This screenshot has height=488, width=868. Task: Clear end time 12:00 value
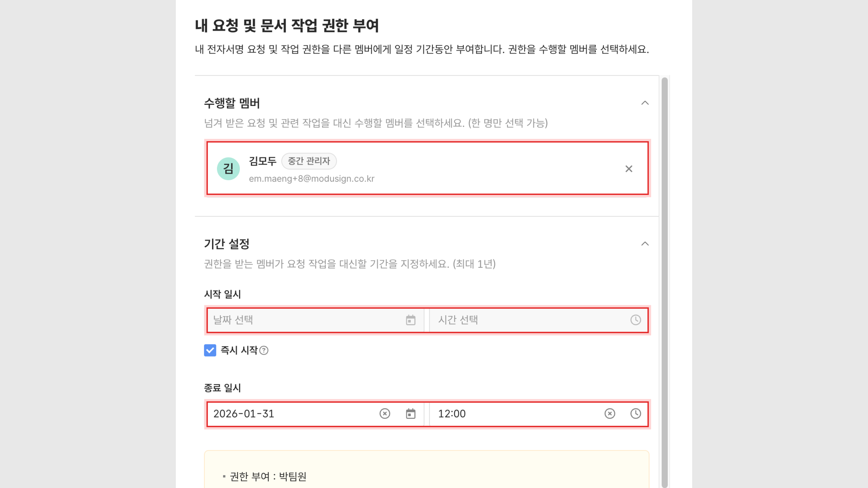pyautogui.click(x=610, y=414)
